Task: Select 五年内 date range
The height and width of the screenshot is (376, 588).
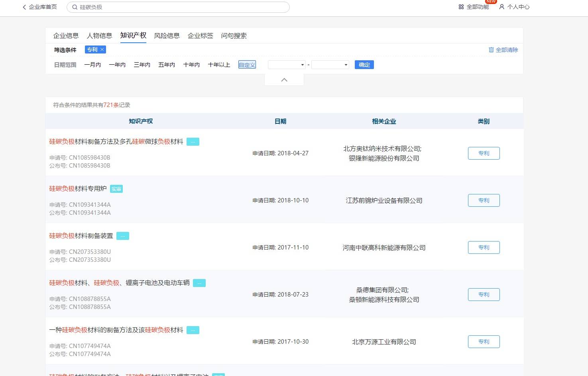Action: coord(167,65)
